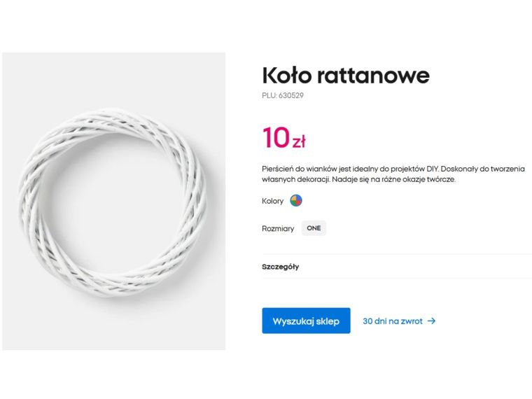This screenshot has width=532, height=399.
Task: Click the divider line below Szczegóły
Action: pos(396,279)
